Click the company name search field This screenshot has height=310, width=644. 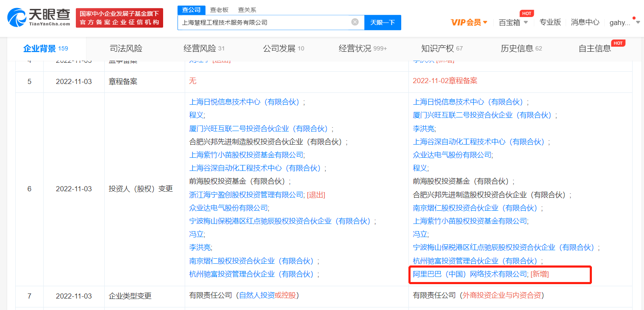[265, 22]
